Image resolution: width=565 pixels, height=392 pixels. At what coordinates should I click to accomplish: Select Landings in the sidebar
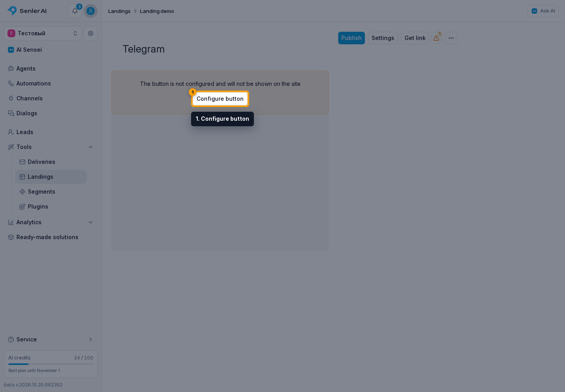(x=51, y=177)
